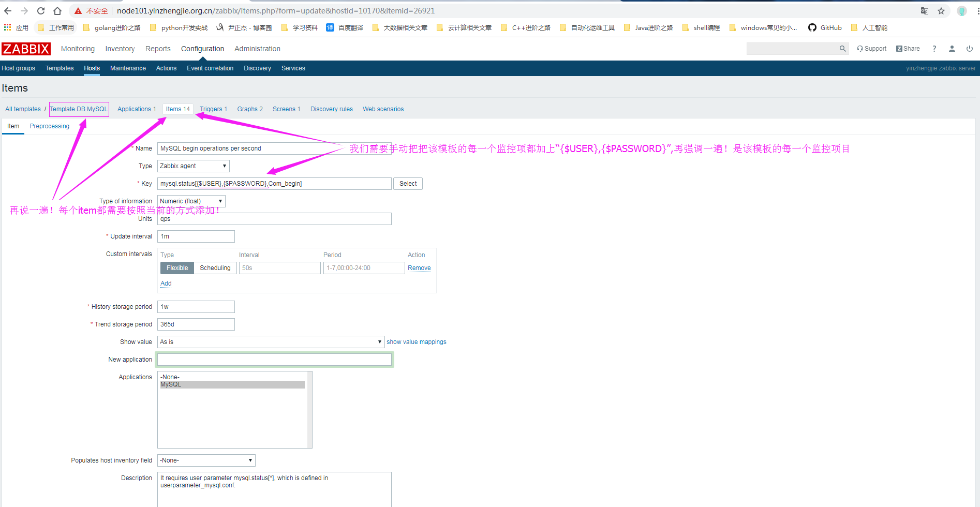Viewport: 980px width, 507px height.
Task: Open Graphs 2 link
Action: (250, 109)
